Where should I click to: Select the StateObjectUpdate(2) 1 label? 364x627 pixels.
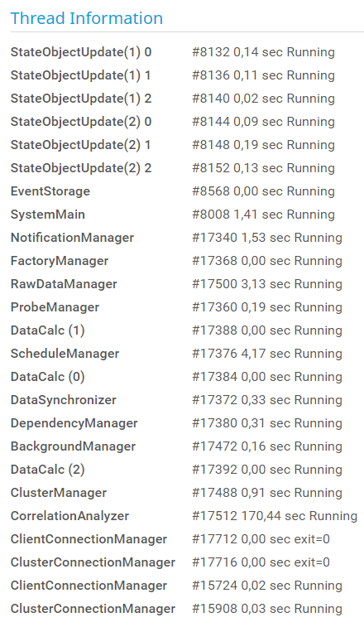pyautogui.click(x=81, y=145)
